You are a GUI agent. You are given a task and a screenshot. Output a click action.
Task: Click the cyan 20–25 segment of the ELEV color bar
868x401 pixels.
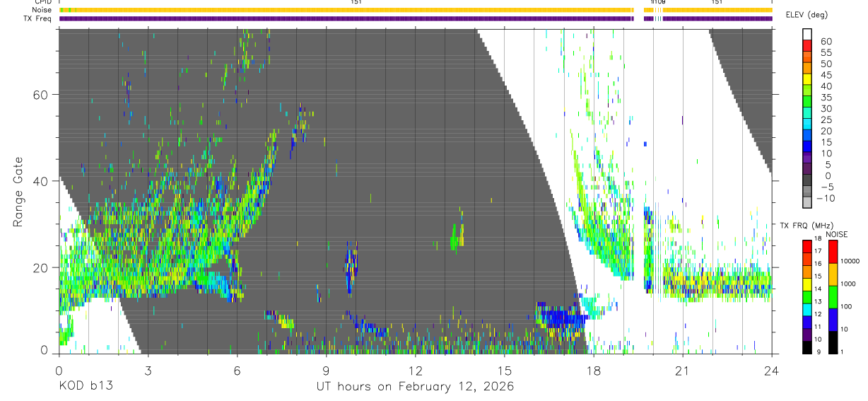click(x=807, y=125)
